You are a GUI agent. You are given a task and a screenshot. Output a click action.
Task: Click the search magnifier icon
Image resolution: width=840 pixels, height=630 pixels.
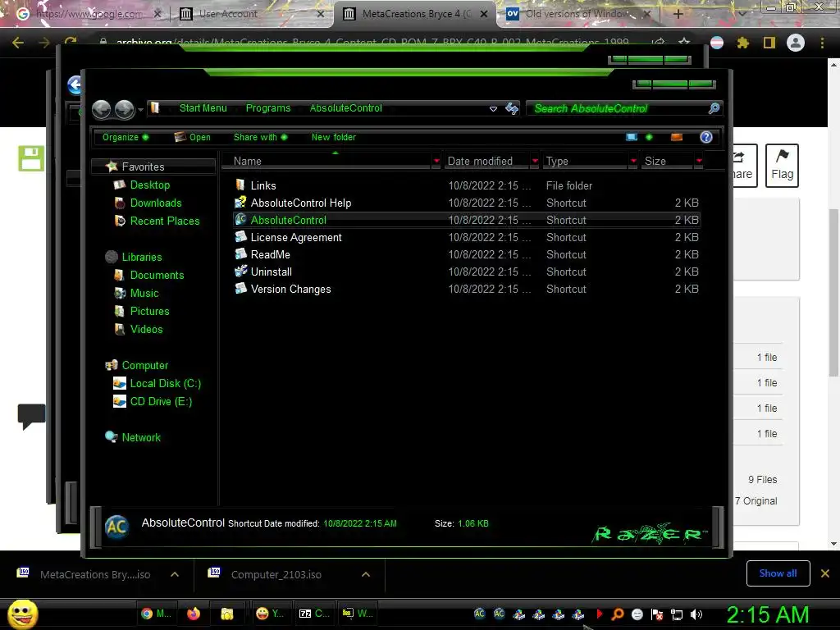(714, 109)
